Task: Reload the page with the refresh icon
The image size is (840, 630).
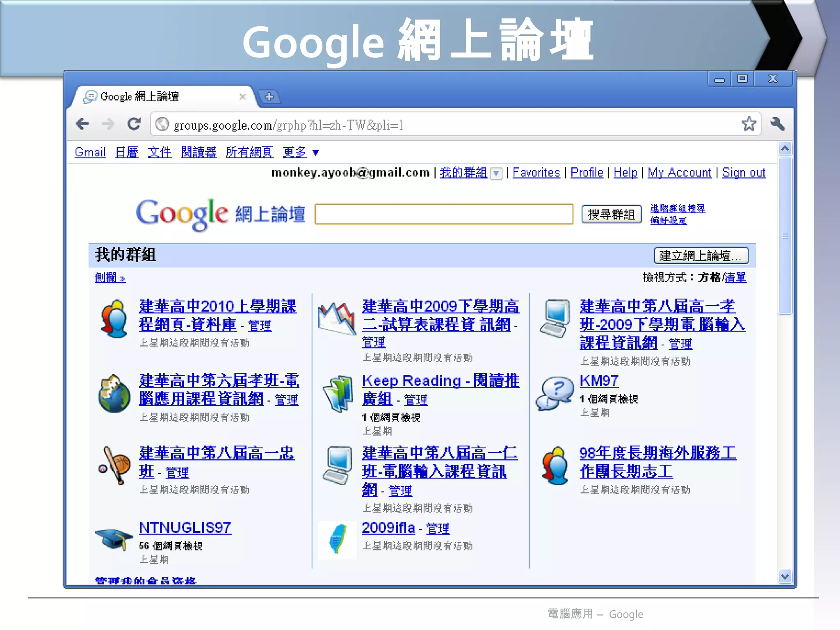Action: coord(134,124)
